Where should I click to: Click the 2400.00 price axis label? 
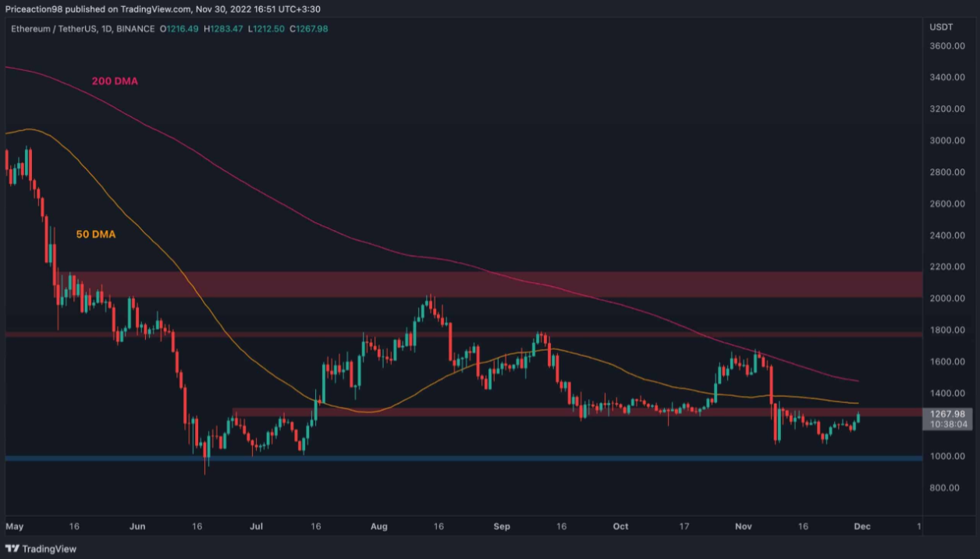[x=946, y=235]
